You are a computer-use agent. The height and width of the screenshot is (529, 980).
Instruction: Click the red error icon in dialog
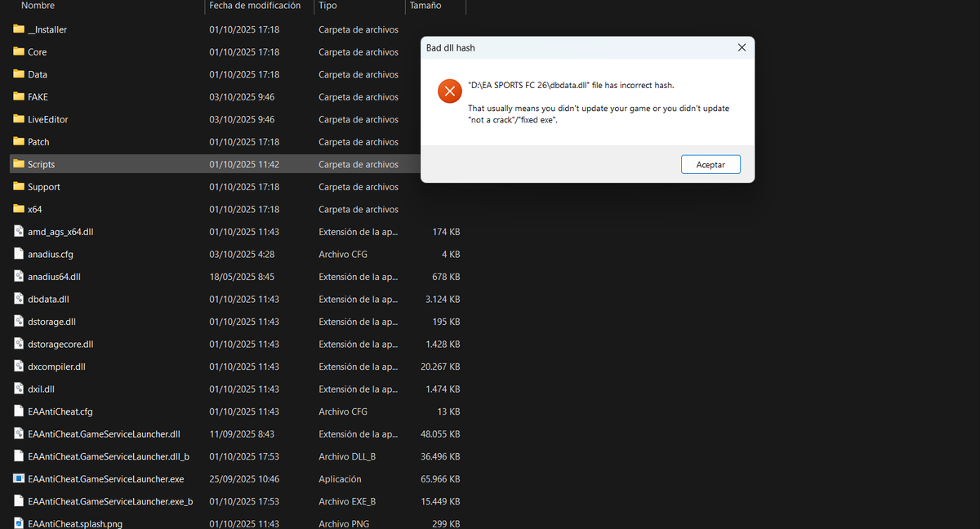pyautogui.click(x=449, y=91)
